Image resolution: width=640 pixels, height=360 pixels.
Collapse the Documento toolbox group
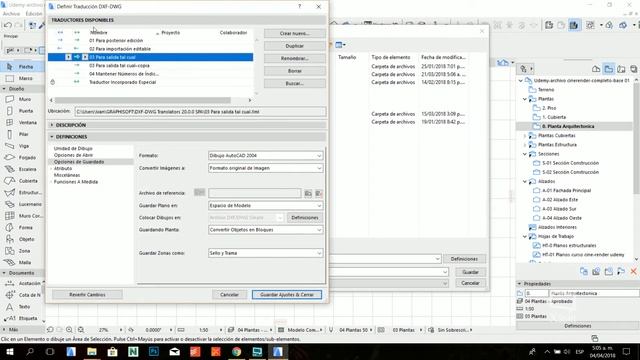4,273
